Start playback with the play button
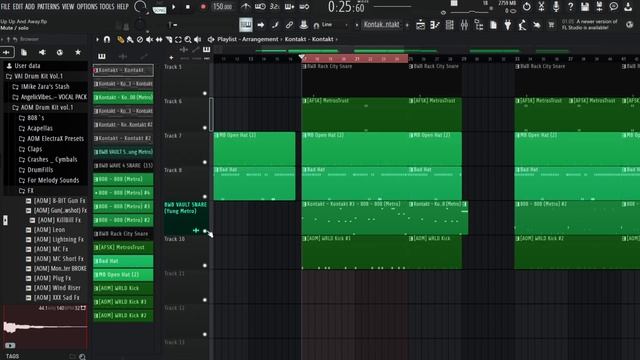The height and width of the screenshot is (360, 640). (x=174, y=7)
